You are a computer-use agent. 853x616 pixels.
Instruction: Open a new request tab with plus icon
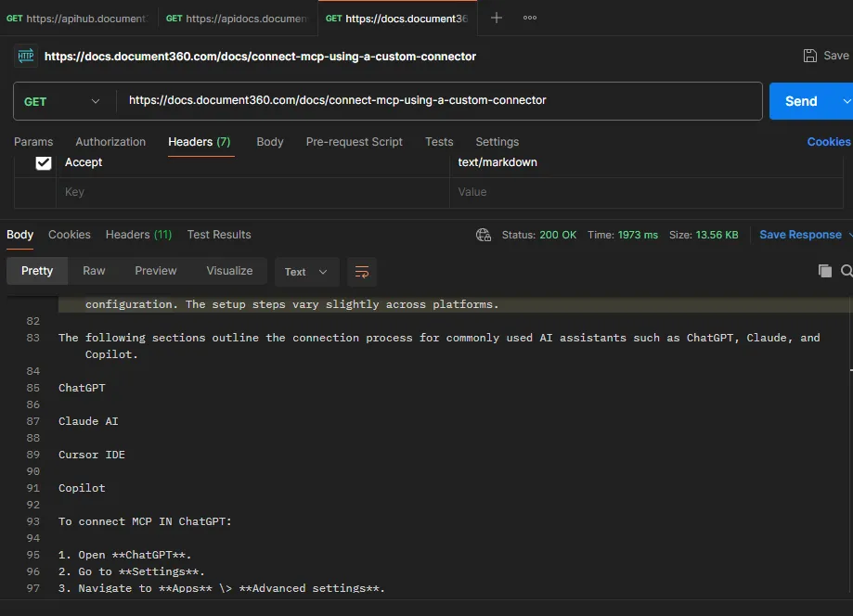tap(497, 18)
